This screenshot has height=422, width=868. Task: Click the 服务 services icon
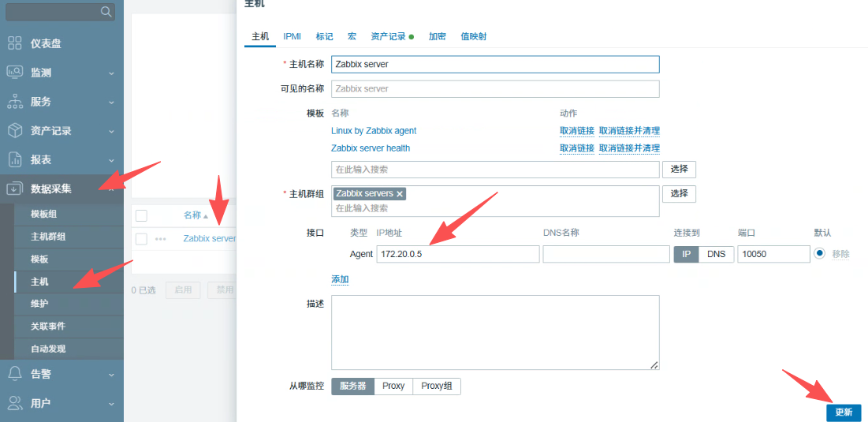tap(14, 101)
